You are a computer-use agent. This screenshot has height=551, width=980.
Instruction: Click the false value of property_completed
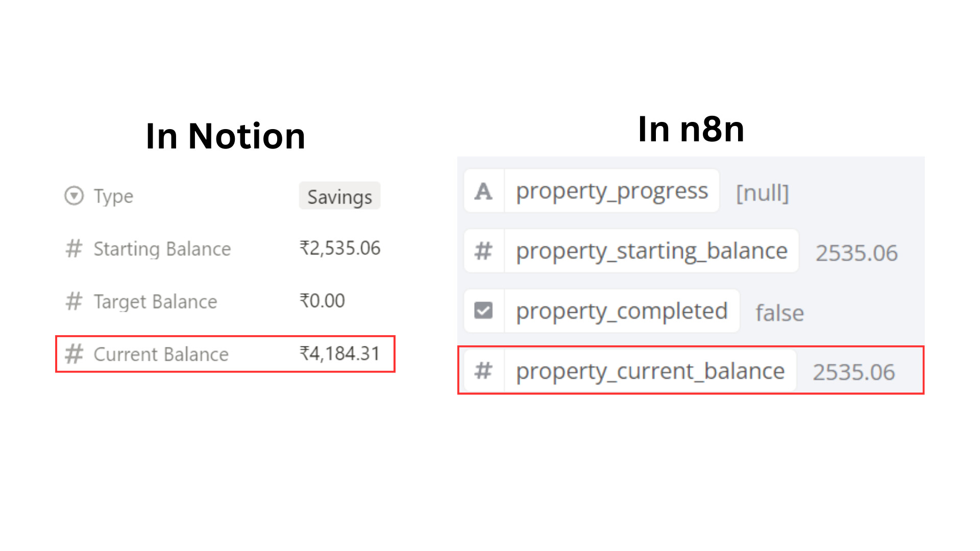pyautogui.click(x=779, y=313)
